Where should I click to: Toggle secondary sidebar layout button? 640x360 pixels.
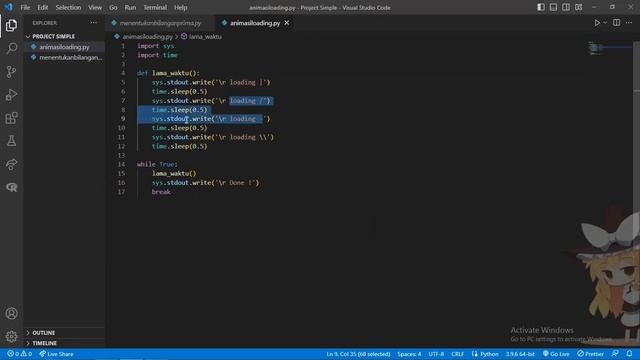pyautogui.click(x=566, y=7)
